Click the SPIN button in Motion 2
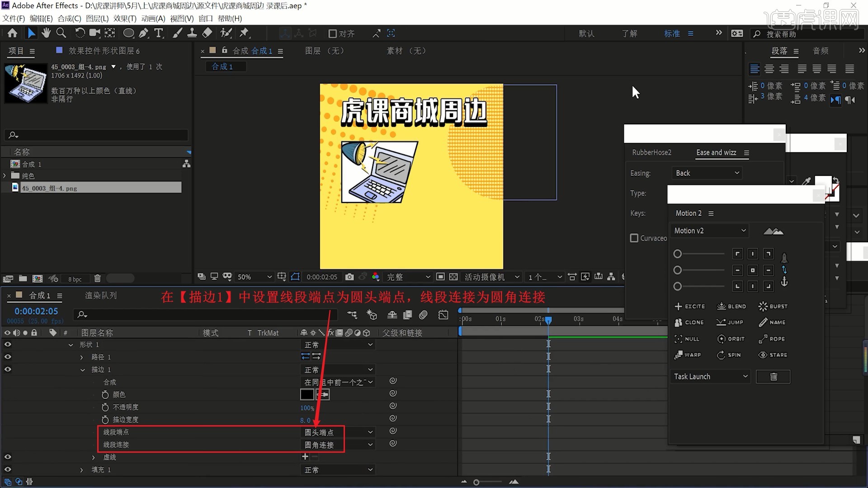This screenshot has height=488, width=868. click(729, 355)
